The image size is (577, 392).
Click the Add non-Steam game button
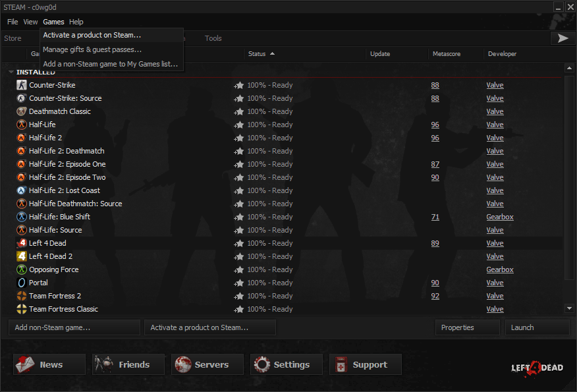pyautogui.click(x=74, y=327)
